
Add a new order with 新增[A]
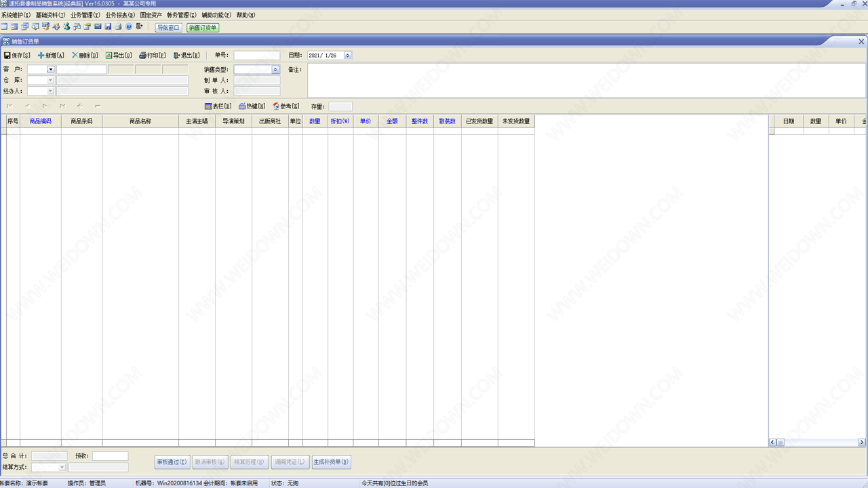[51, 56]
